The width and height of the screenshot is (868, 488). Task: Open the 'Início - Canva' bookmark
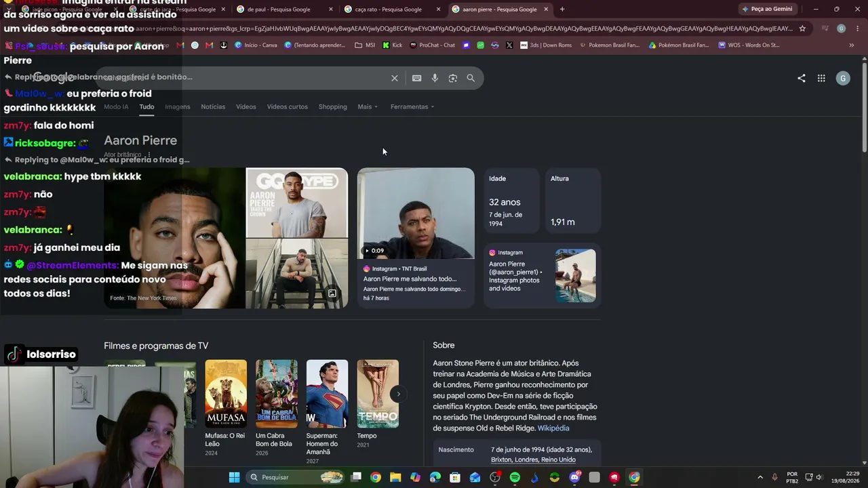click(256, 45)
